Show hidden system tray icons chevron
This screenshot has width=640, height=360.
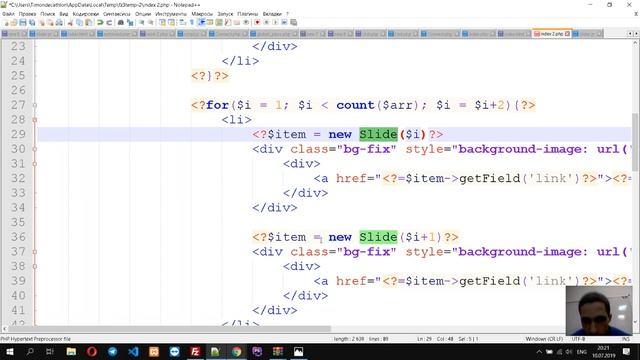tap(539, 351)
